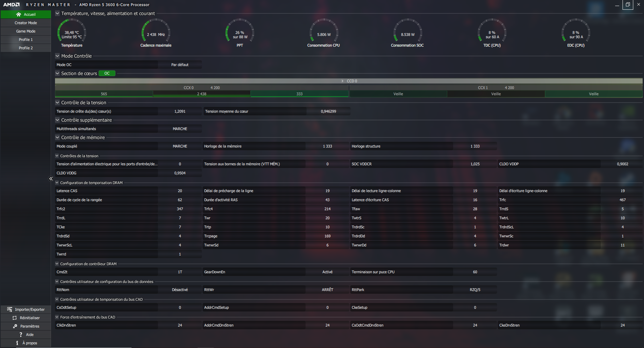The width and height of the screenshot is (644, 348).
Task: Open the À propos dialog
Action: pos(26,343)
